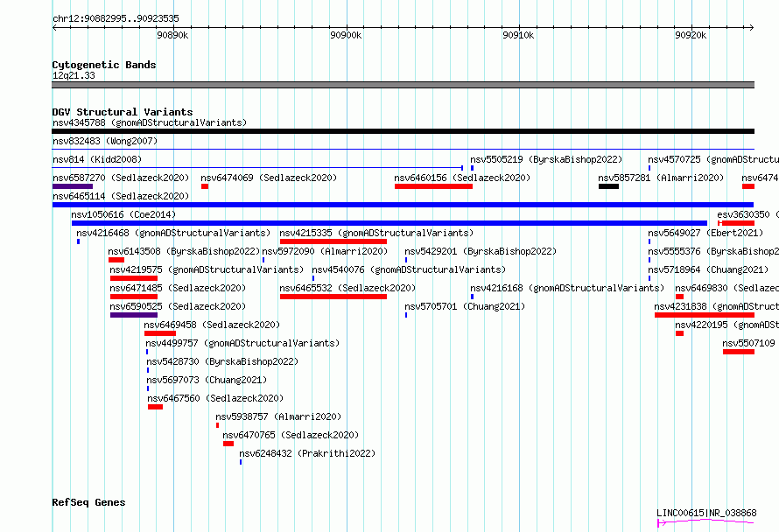
Task: Click the nsv6460156 red variant bar
Action: (x=434, y=186)
